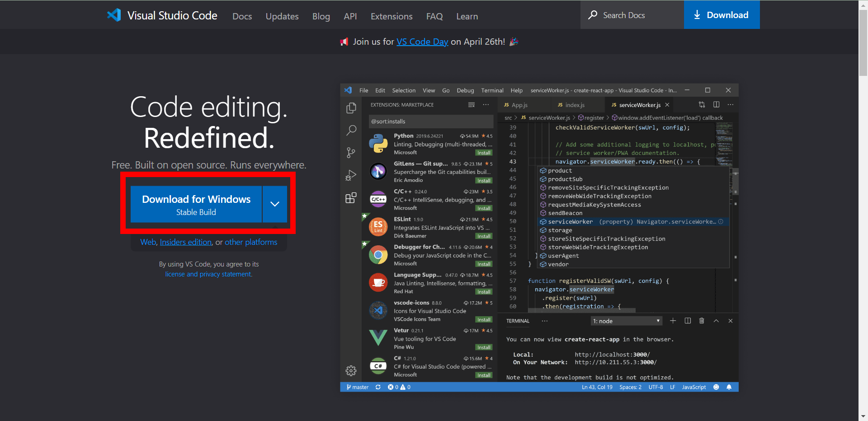
Task: Click Install on the ESLint extension
Action: (484, 236)
